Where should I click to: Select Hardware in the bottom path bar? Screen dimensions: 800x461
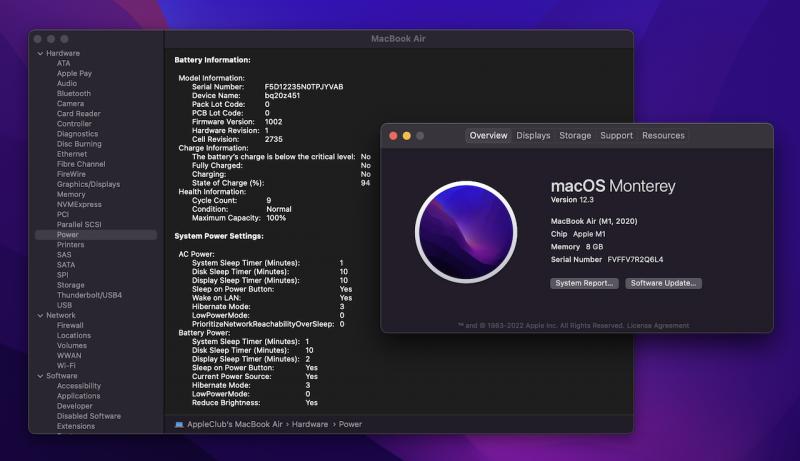click(x=310, y=424)
